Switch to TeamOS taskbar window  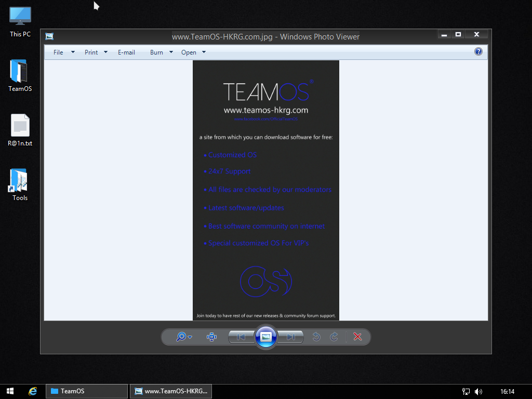87,391
